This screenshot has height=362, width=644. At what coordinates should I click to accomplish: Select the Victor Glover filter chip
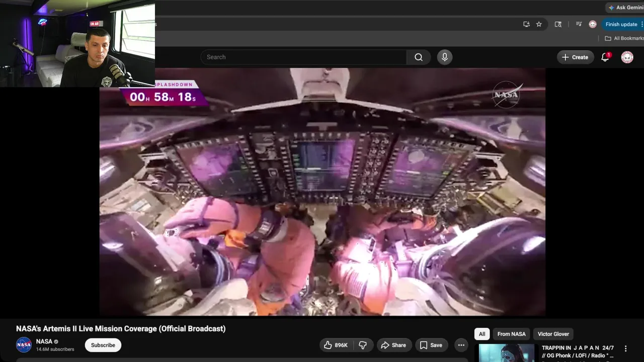pos(553,334)
